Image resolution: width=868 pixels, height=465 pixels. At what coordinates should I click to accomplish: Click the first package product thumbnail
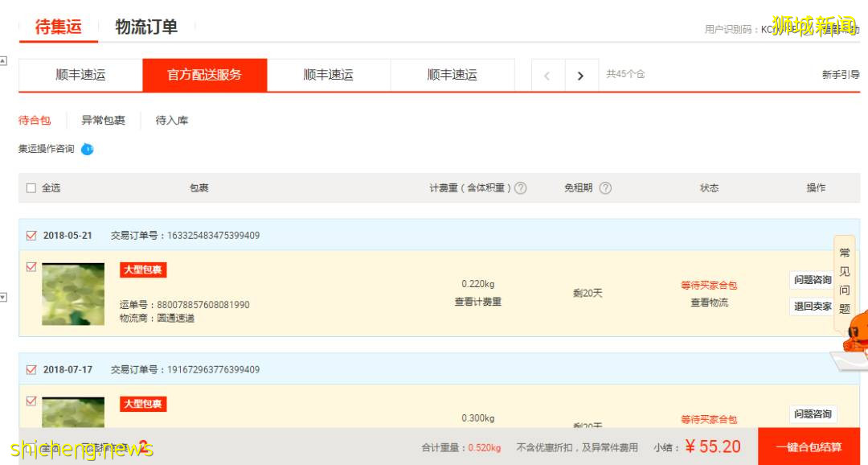pyautogui.click(x=72, y=294)
